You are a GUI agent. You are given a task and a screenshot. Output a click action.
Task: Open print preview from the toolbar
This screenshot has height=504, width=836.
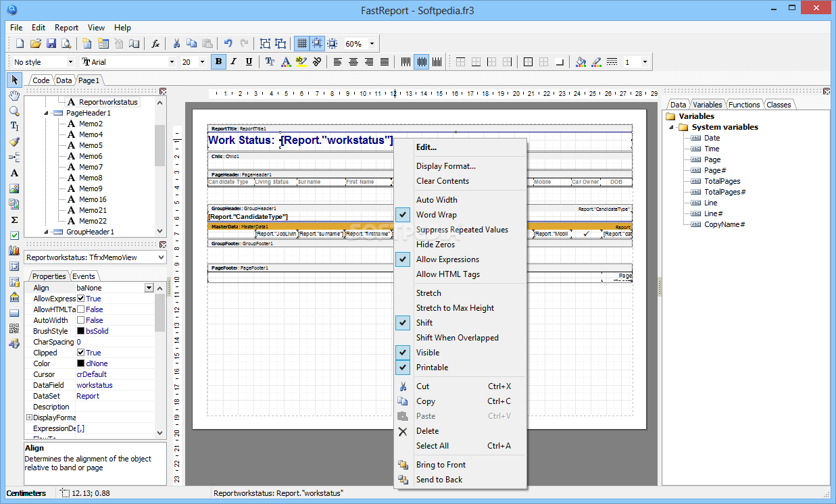click(66, 44)
